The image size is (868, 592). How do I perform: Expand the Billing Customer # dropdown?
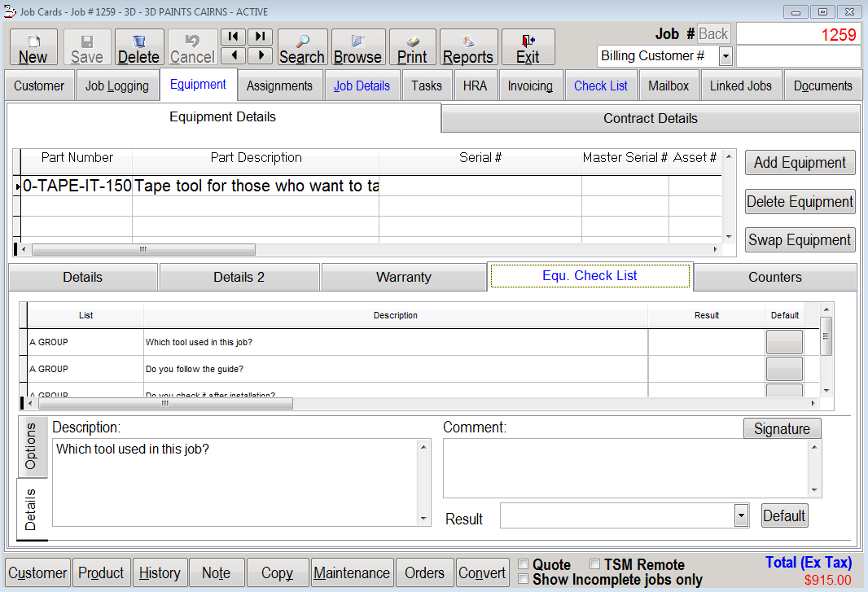[x=726, y=56]
